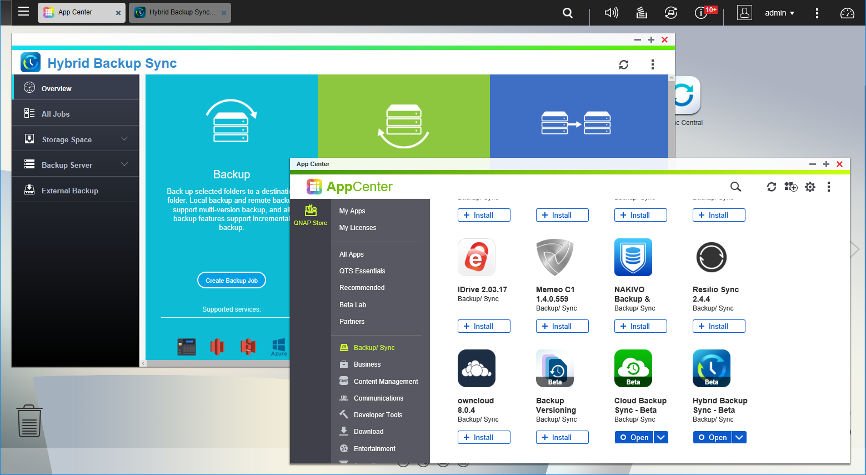Screen dimensions: 866x475
Task: Select Overview in Hybrid Backup Sync sidebar
Action: tap(76, 88)
